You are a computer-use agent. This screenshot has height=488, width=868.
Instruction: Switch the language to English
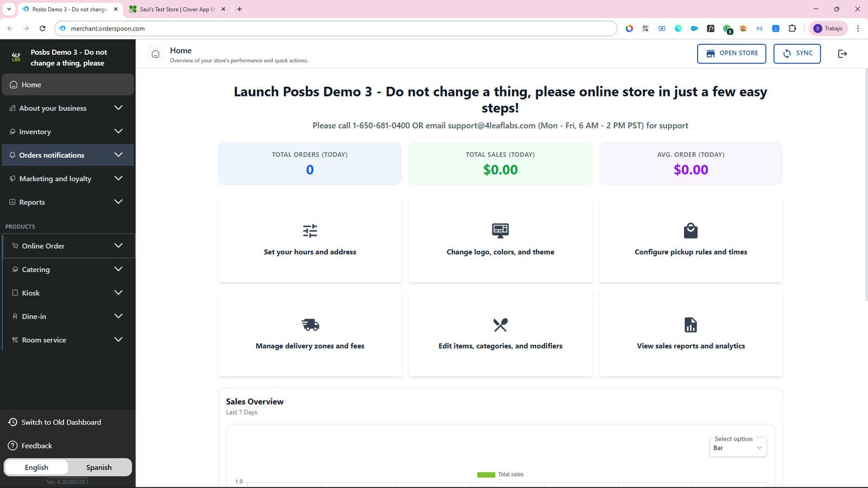(36, 467)
